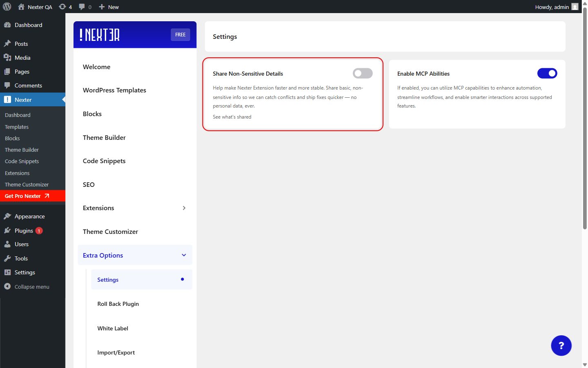Click the Media icon in sidebar
This screenshot has width=588, height=368.
click(7, 58)
